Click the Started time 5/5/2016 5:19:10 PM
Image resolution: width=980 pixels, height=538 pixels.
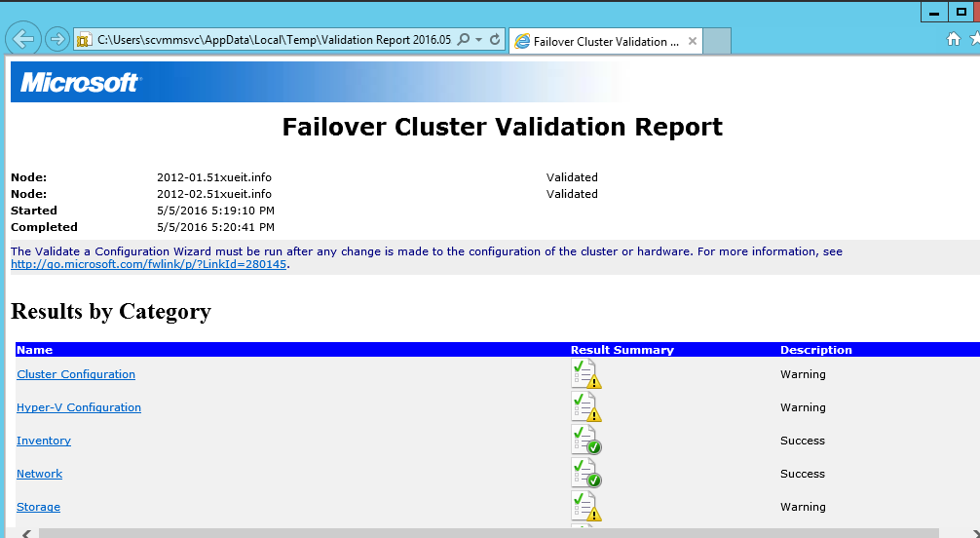click(215, 211)
